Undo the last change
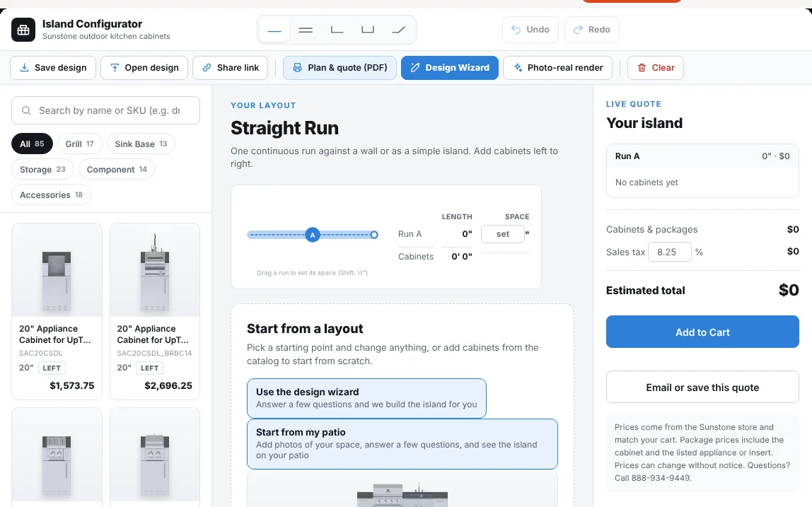Screen dimensions: 812x507 click(x=530, y=30)
